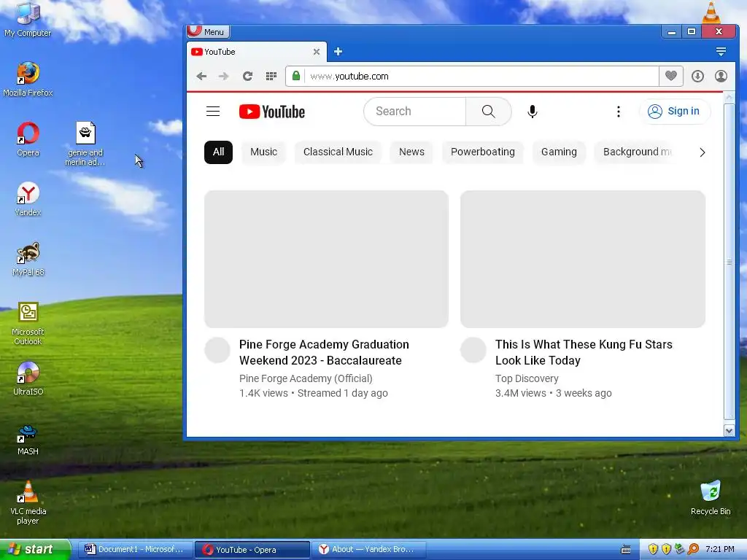Viewport: 747px width, 560px height.
Task: Click the page scrollbar thumb
Action: (729, 262)
